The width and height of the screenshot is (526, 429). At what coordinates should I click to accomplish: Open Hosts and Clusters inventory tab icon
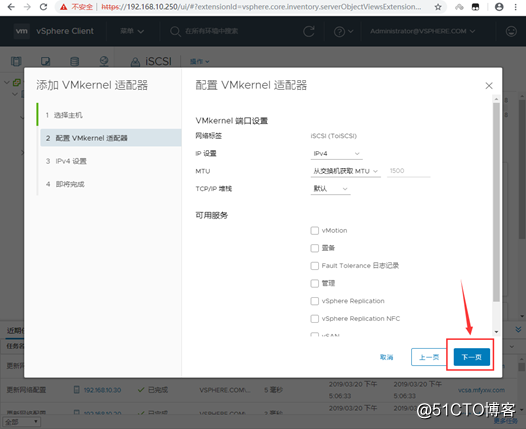[16, 61]
